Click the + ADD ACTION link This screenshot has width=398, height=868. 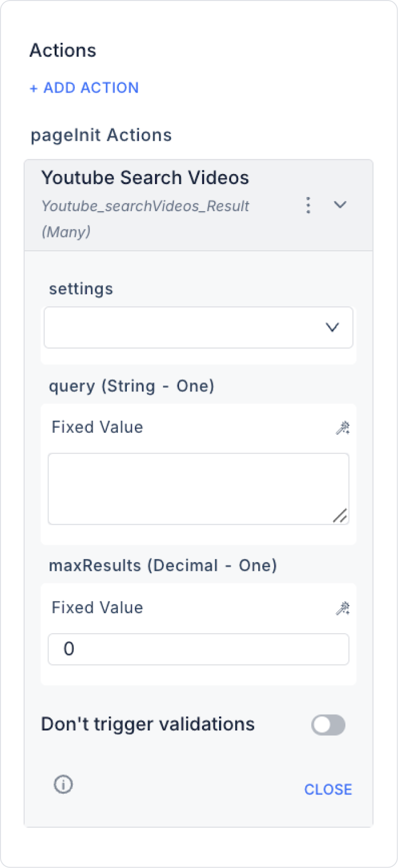click(85, 88)
